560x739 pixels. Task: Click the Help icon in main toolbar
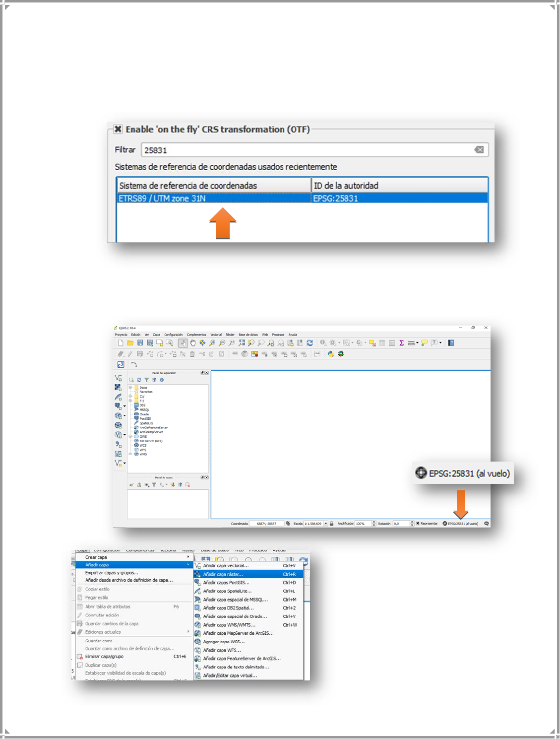pos(451,343)
